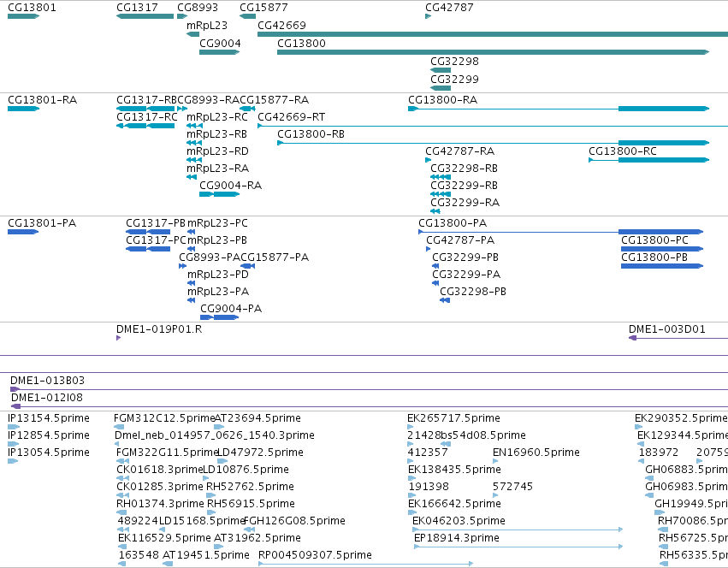Select transcript CG1317-RB
The image size is (728, 568).
coord(147,100)
